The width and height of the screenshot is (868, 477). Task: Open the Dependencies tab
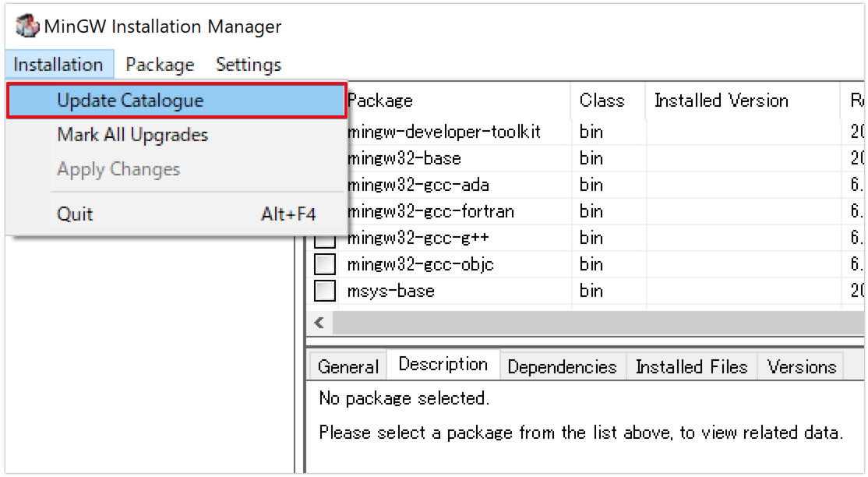[562, 367]
